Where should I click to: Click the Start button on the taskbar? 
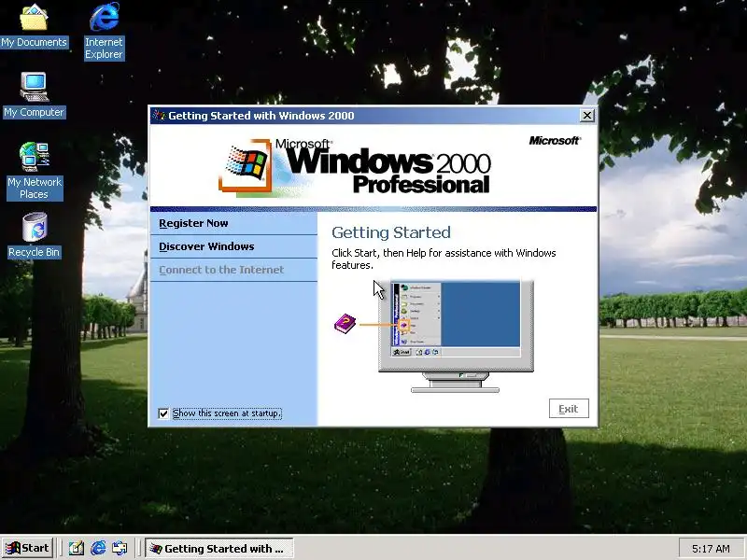click(27, 548)
